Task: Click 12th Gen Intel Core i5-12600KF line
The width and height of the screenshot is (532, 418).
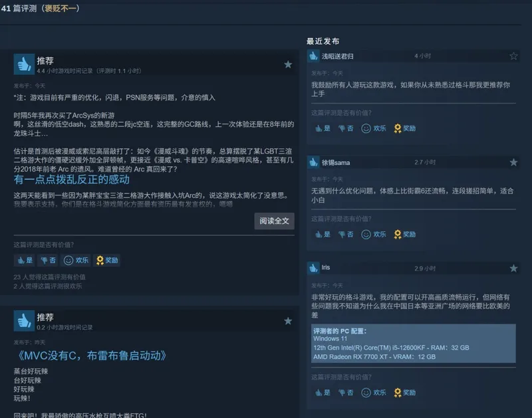Action: click(x=391, y=348)
